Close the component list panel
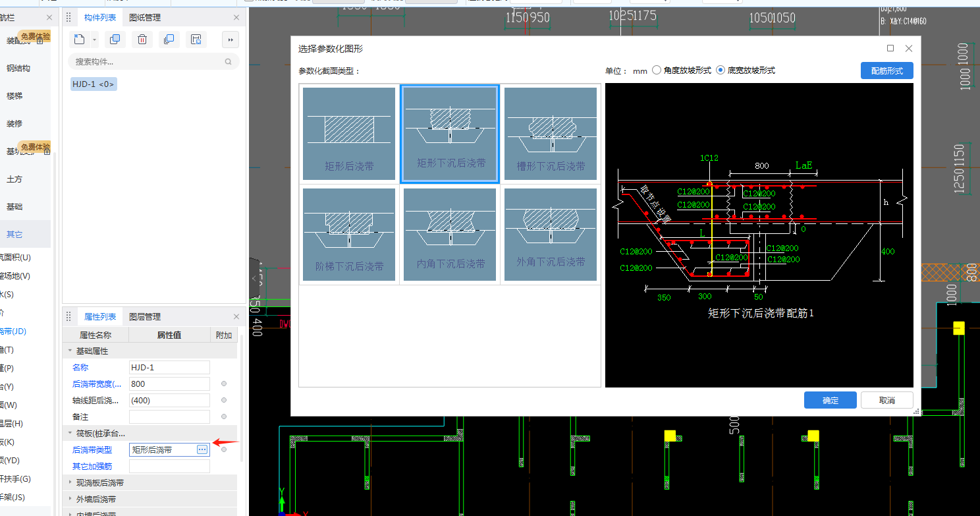 (236, 18)
